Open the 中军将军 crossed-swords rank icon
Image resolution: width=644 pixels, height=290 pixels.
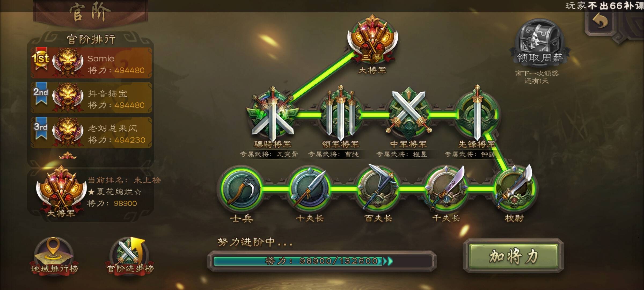pos(409,113)
